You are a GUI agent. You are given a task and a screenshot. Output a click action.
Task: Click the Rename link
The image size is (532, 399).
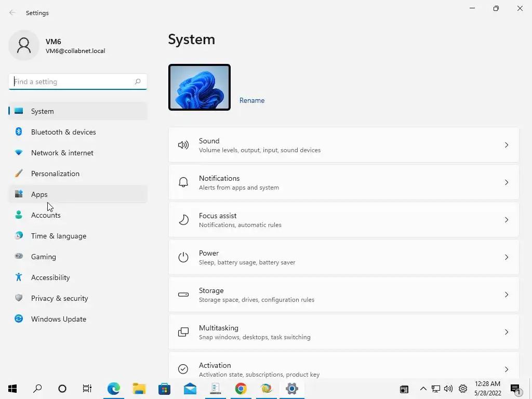coord(252,100)
